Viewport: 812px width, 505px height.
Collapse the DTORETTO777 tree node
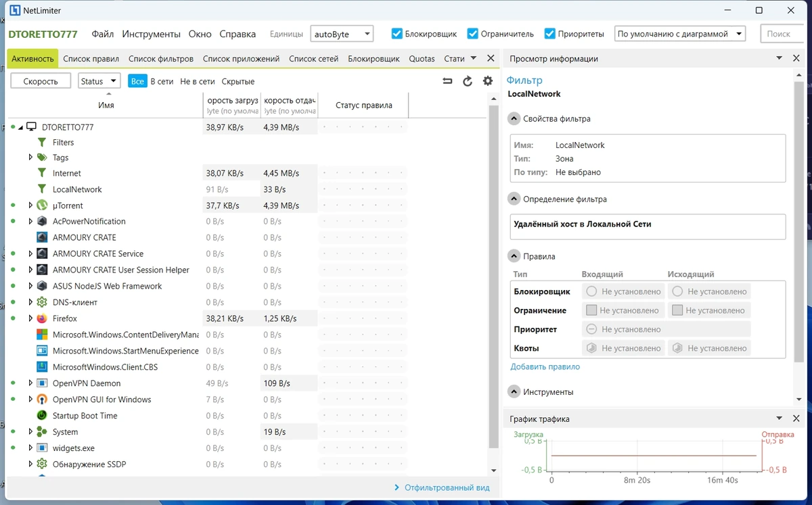click(x=20, y=127)
